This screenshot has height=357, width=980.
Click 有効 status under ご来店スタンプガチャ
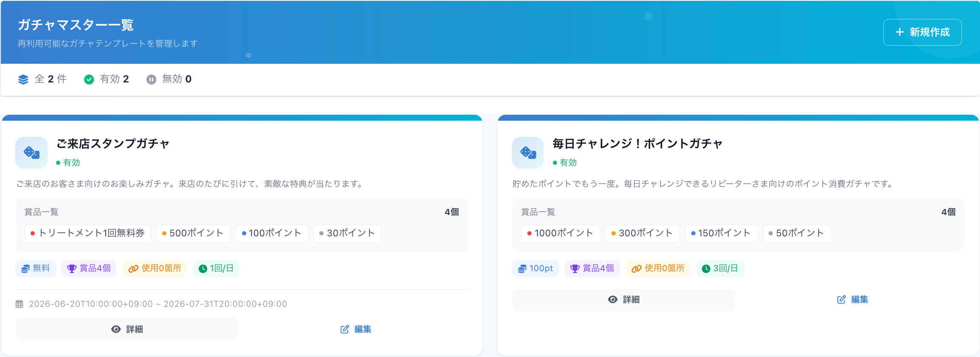pyautogui.click(x=68, y=163)
